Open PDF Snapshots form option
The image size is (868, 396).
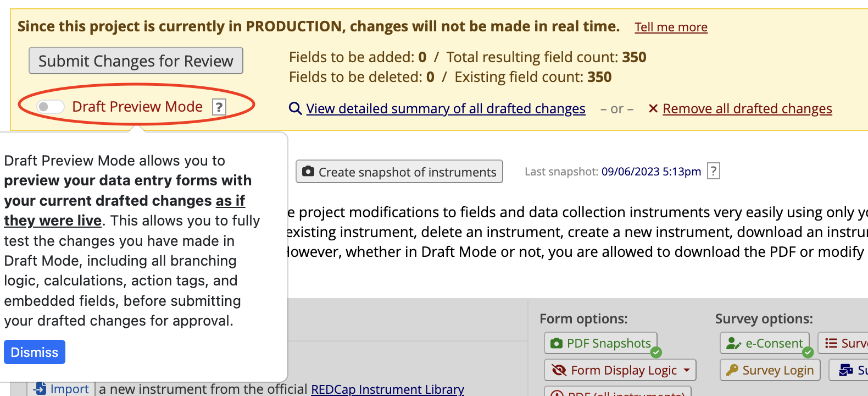(600, 343)
